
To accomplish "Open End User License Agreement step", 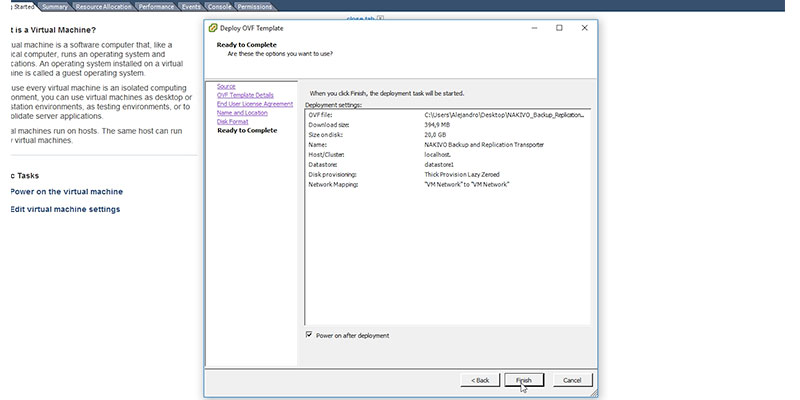I will [x=255, y=104].
